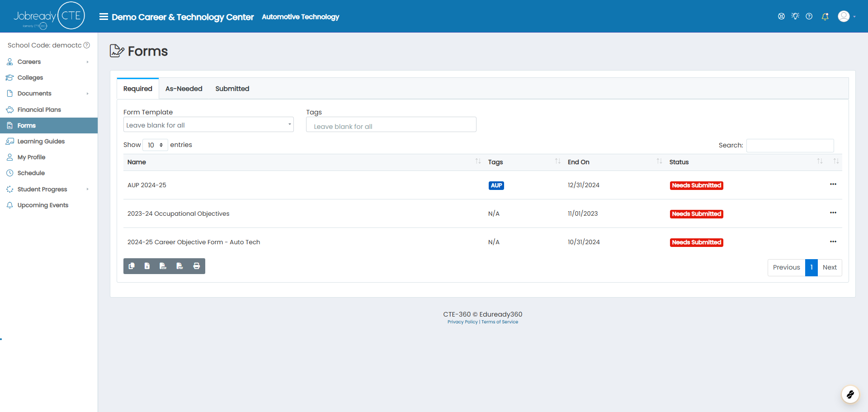Screen dimensions: 868x412
Task: Open the support lifebuoy icon
Action: coord(781,16)
